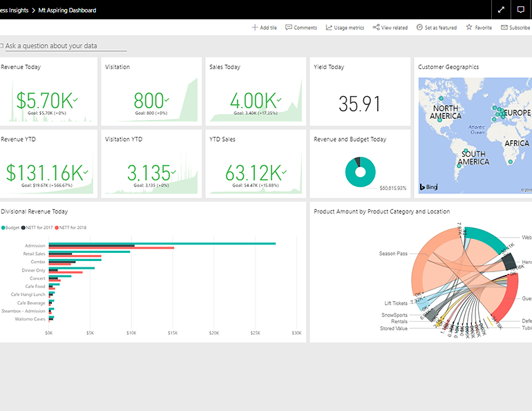This screenshot has height=411, width=532.
Task: Click the Africa label on the map
Action: pos(517,144)
